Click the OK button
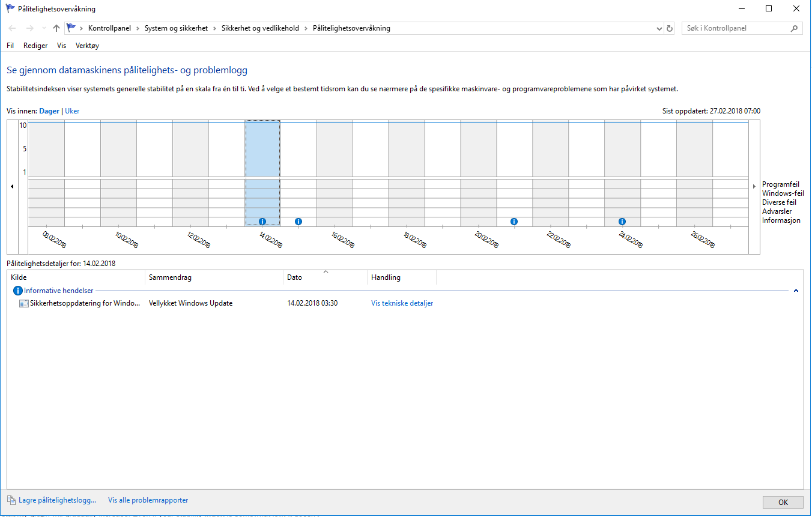The width and height of the screenshot is (812, 517). pyautogui.click(x=783, y=503)
